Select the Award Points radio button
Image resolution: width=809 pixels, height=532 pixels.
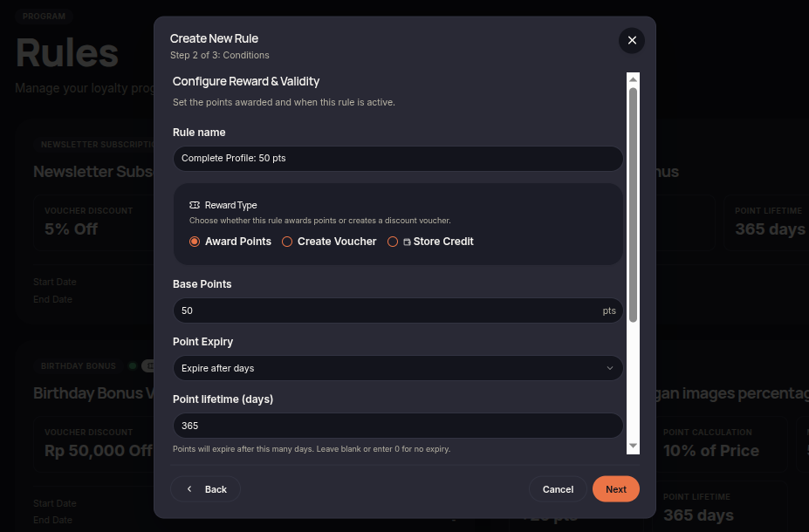195,242
